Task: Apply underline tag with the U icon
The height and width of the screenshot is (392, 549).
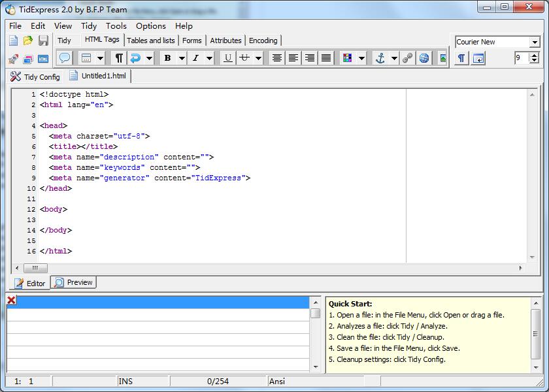Action: click(228, 57)
